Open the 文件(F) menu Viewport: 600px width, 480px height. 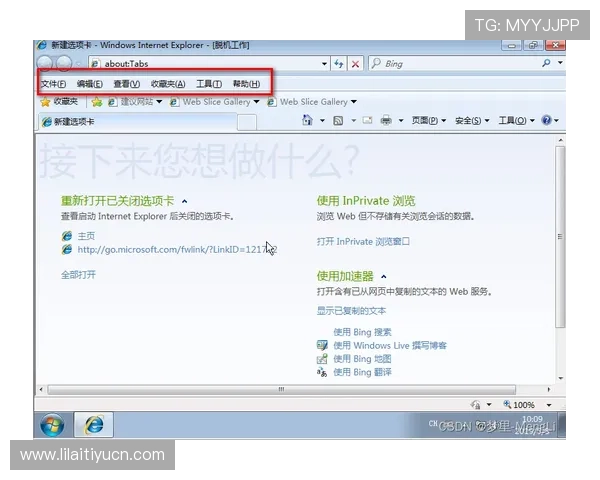point(54,84)
